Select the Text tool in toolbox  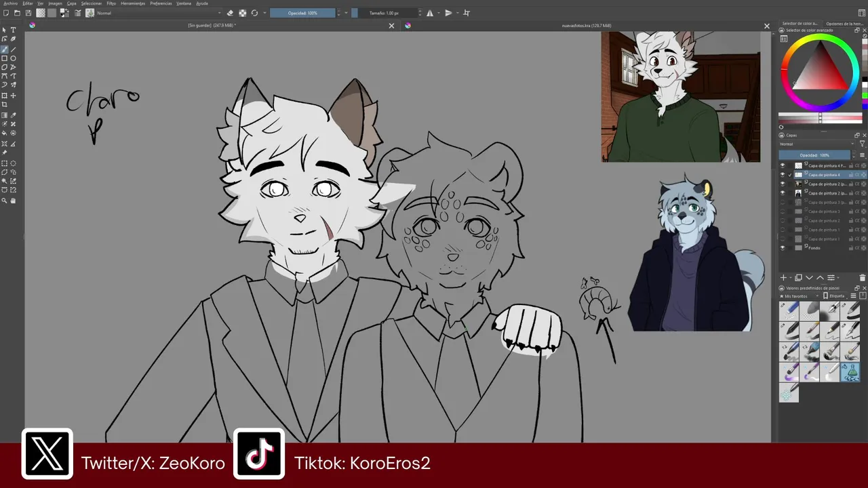coord(13,30)
